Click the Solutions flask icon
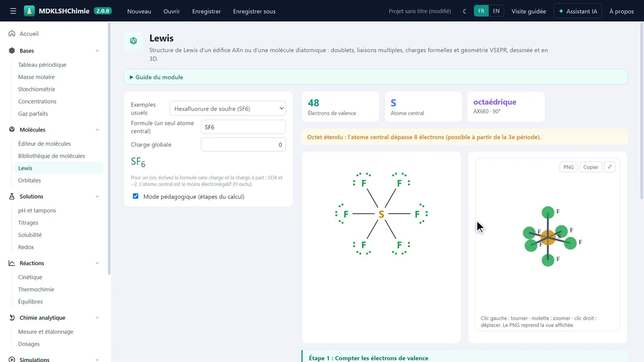 point(12,196)
